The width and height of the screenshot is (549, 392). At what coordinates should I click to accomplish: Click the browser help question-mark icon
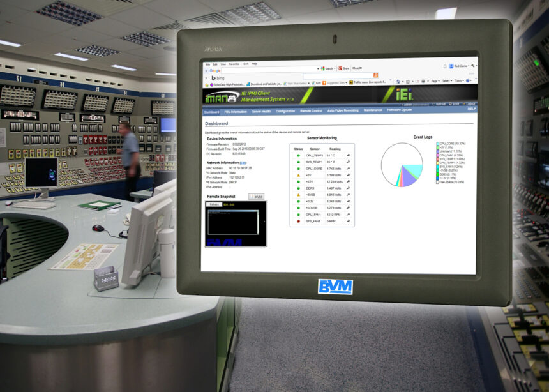pos(467,80)
